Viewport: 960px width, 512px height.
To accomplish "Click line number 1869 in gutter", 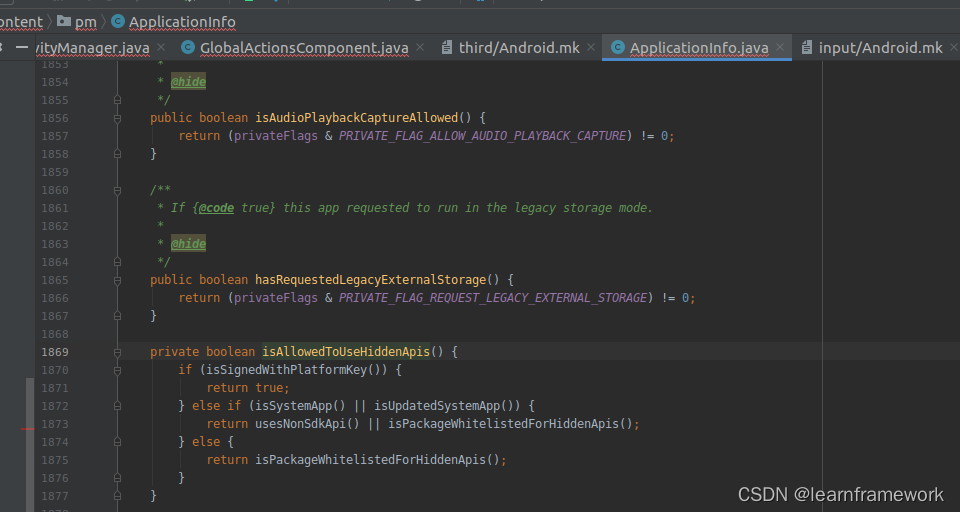I will point(55,352).
